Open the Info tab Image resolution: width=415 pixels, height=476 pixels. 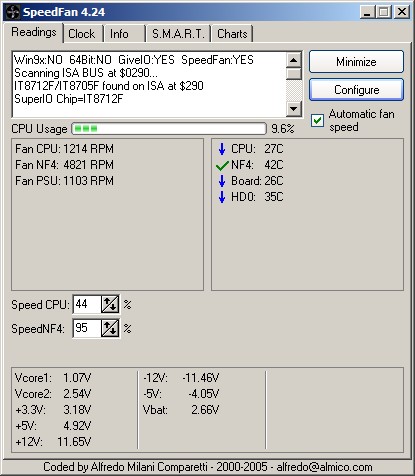click(x=124, y=34)
